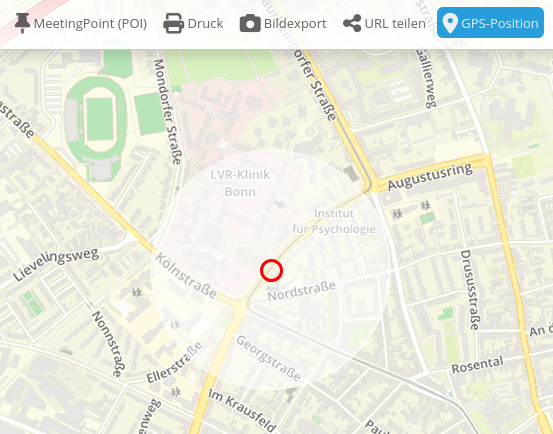Click the Lievelingsweg street label
This screenshot has height=434, width=553.
click(x=56, y=264)
